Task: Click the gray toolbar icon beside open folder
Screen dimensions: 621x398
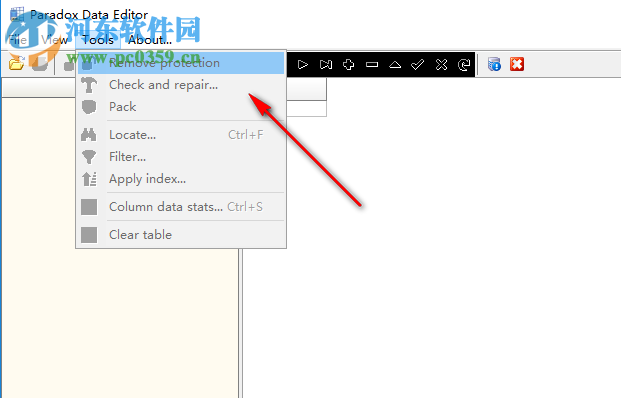Action: 40,64
